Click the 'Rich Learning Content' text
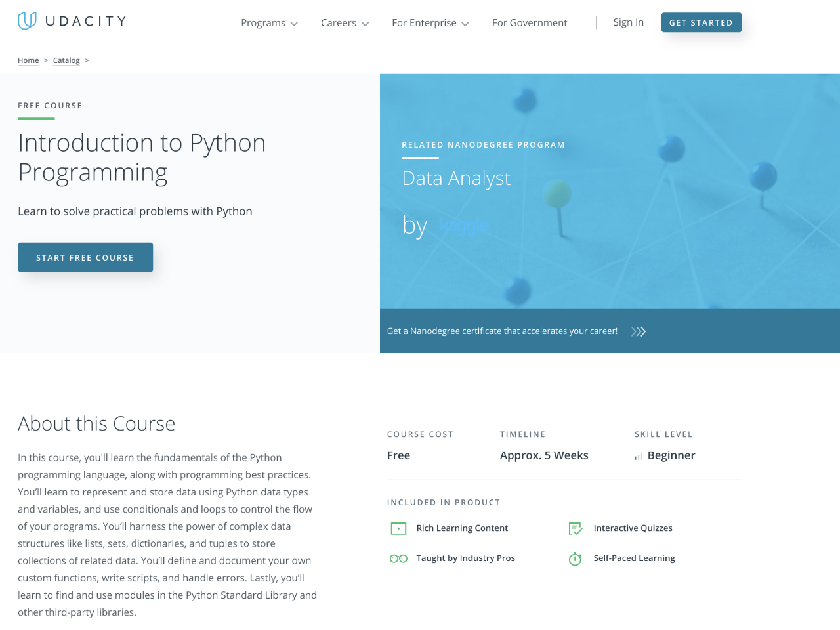 tap(462, 528)
